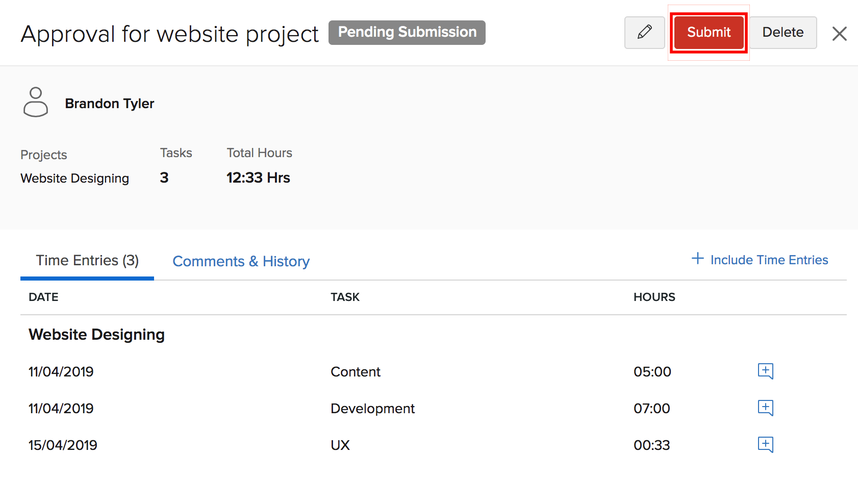This screenshot has height=504, width=858.
Task: Open the Comments & History tab
Action: (x=241, y=261)
